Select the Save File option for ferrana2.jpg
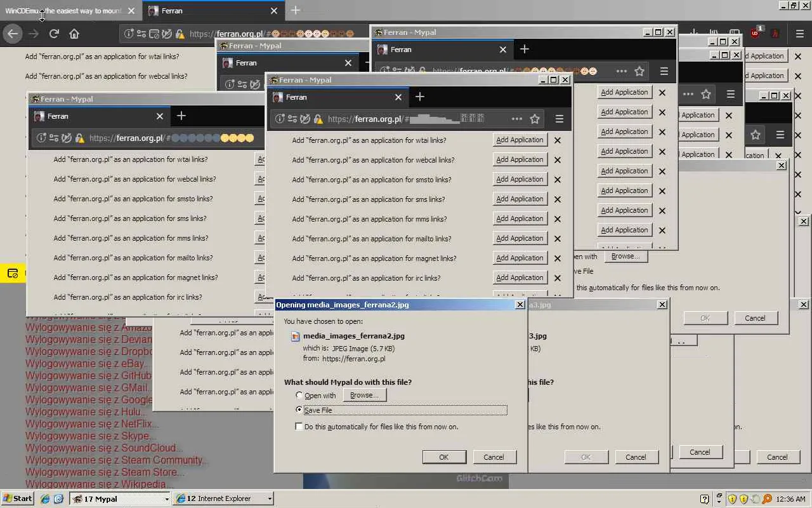This screenshot has width=812, height=508. (x=299, y=410)
